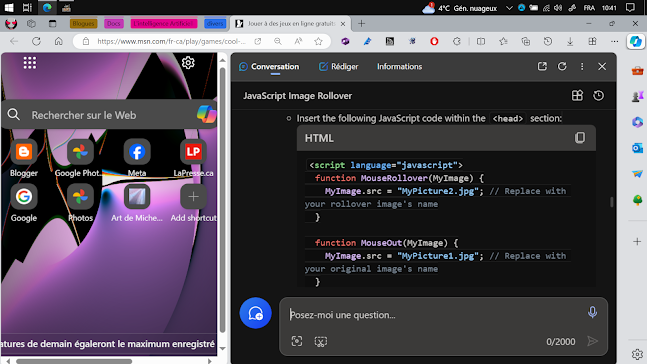The height and width of the screenshot is (364, 647).
Task: Click the Rechercher sur le Web box
Action: [109, 115]
